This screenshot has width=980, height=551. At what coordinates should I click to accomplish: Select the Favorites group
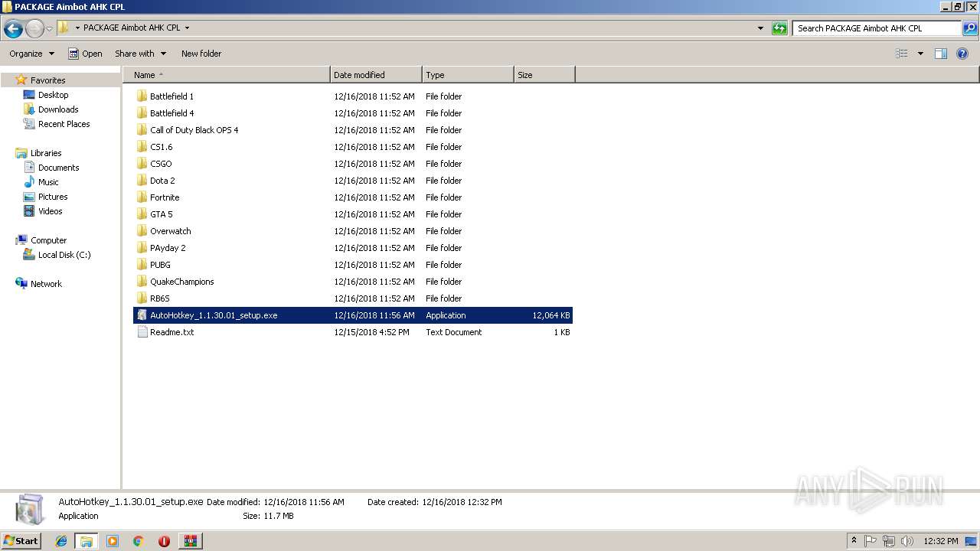pyautogui.click(x=47, y=80)
